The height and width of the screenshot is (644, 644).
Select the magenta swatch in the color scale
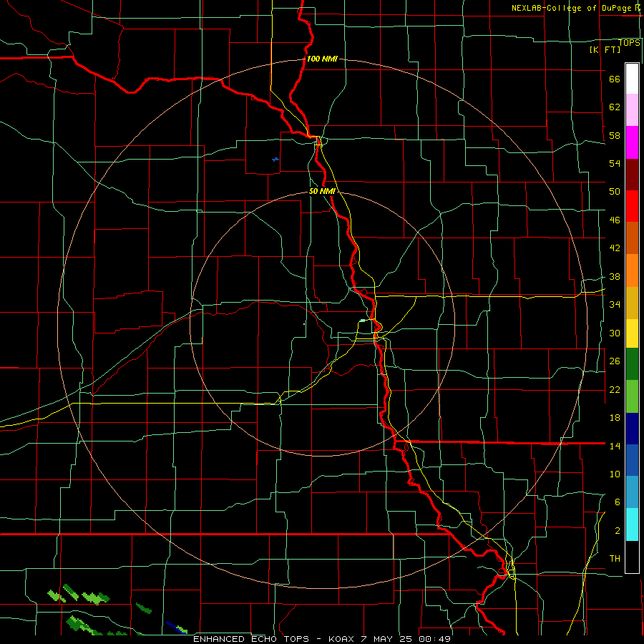(632, 142)
